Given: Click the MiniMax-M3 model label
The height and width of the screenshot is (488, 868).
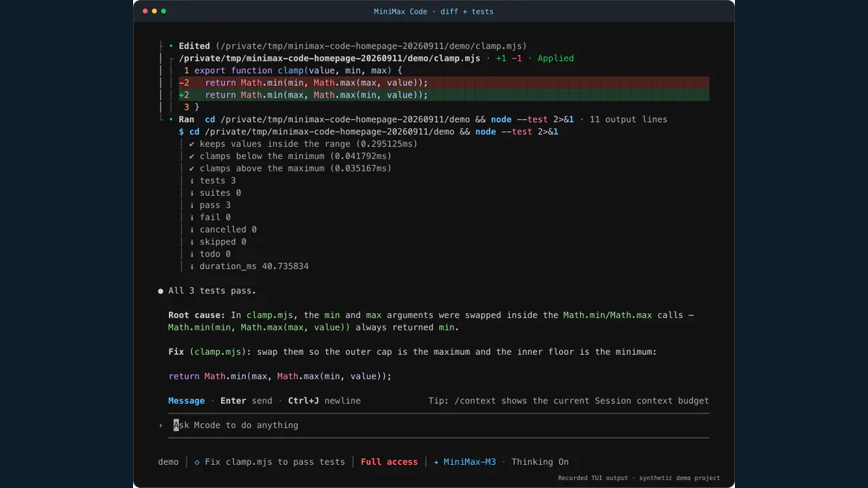Looking at the screenshot, I should tap(469, 462).
